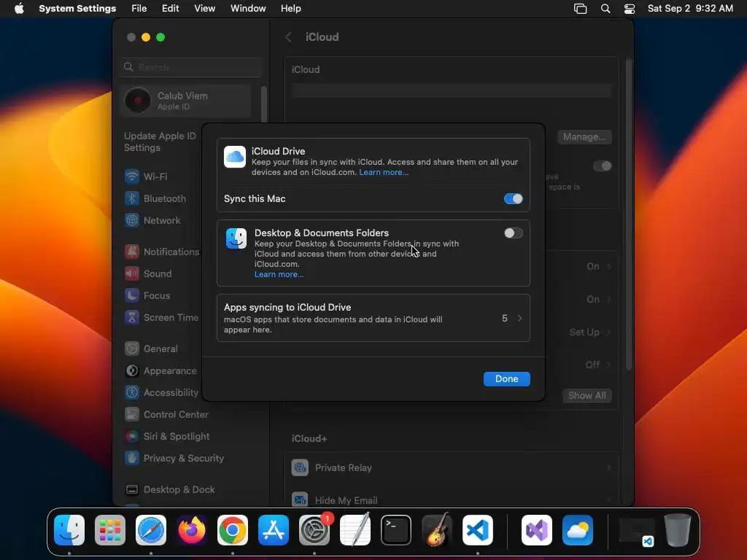Launch Visual Studio Code from the Dock
Image resolution: width=747 pixels, height=560 pixels.
point(477,529)
